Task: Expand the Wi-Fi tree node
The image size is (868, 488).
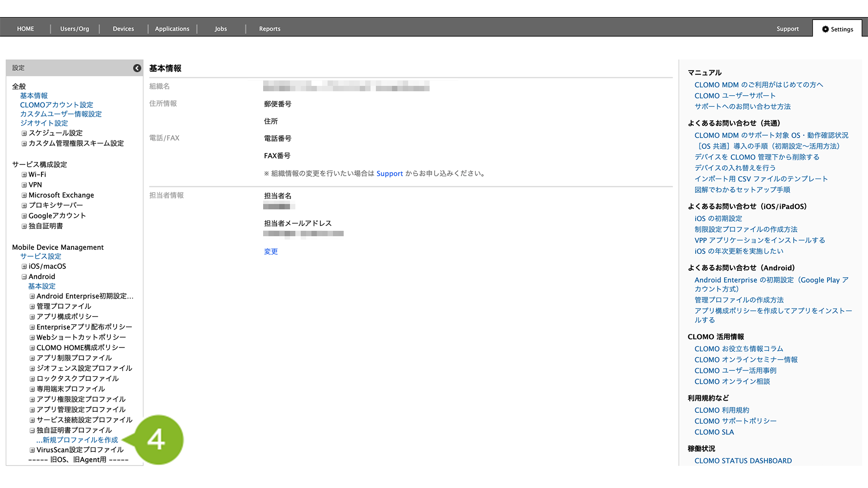Action: [x=24, y=175]
